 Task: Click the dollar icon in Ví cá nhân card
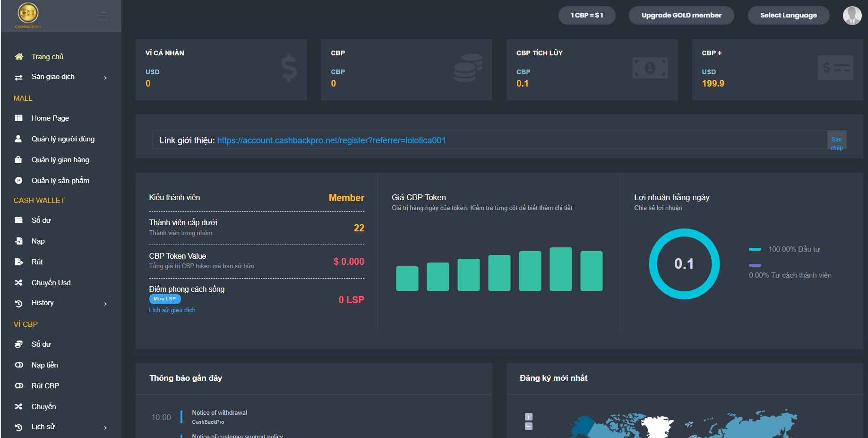tap(289, 68)
